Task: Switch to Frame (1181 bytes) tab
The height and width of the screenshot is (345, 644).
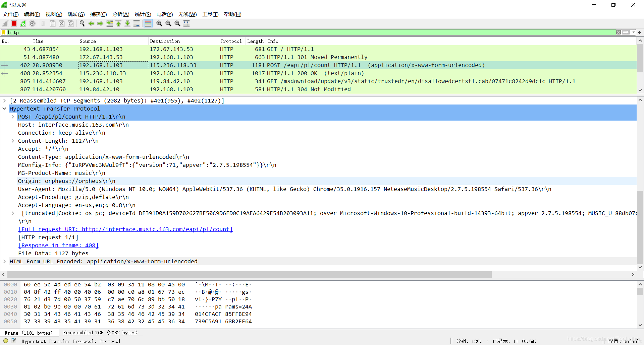Action: (29, 333)
